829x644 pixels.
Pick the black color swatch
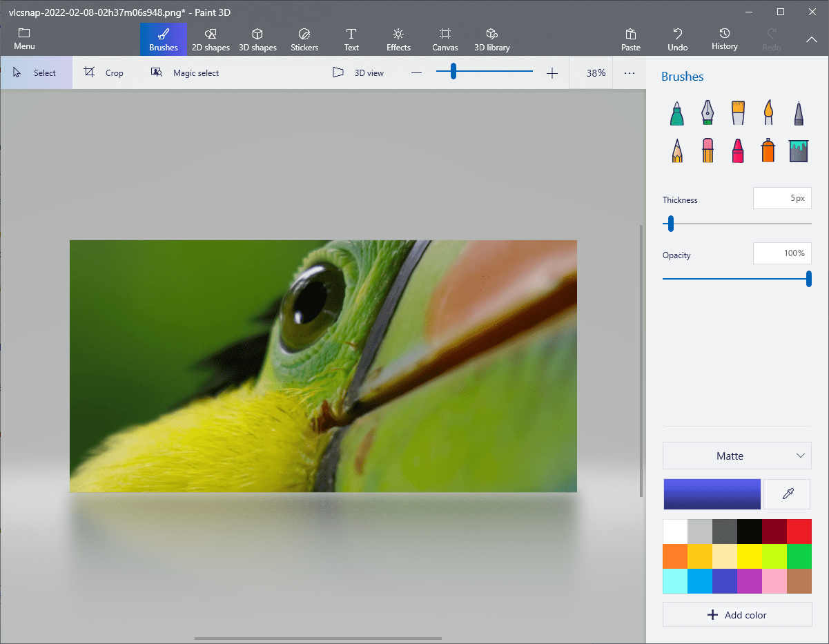(x=750, y=531)
